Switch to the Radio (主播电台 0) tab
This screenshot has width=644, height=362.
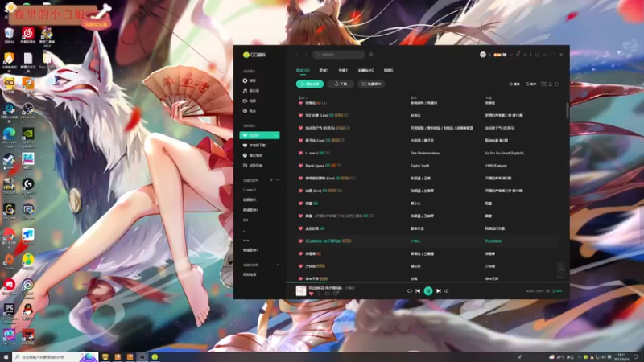[365, 71]
